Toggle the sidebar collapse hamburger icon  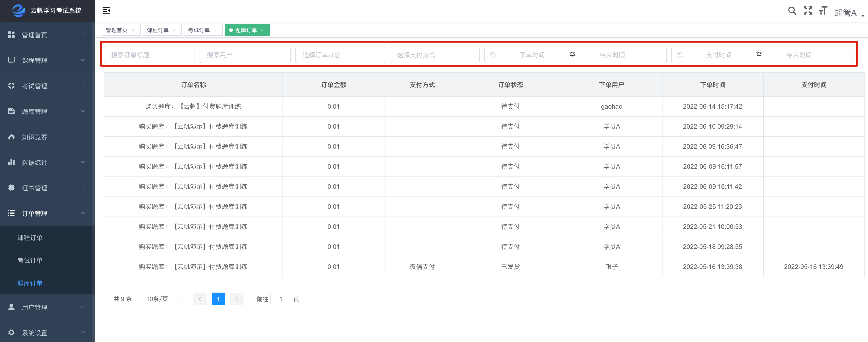[106, 10]
